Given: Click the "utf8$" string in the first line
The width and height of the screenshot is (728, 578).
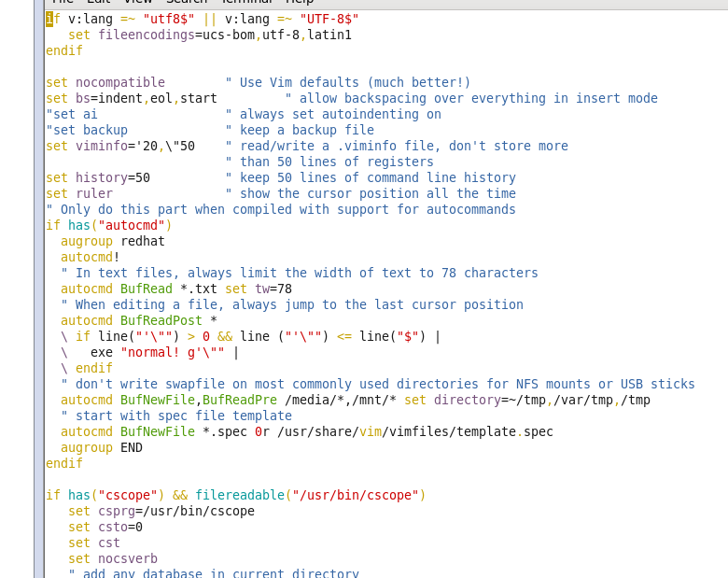Looking at the screenshot, I should [169, 20].
